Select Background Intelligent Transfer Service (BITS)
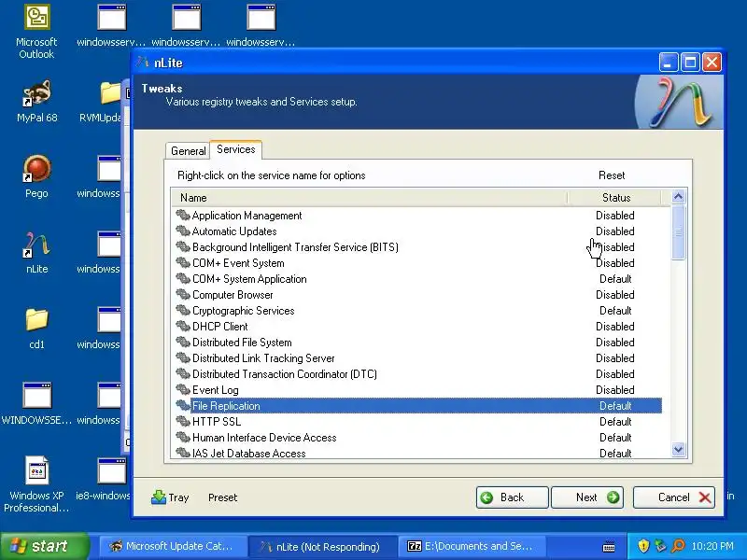The image size is (747, 560). click(295, 247)
